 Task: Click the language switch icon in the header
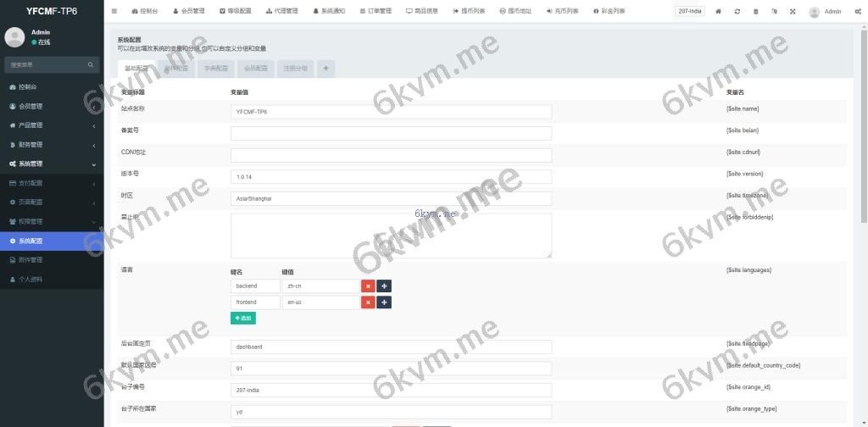774,11
